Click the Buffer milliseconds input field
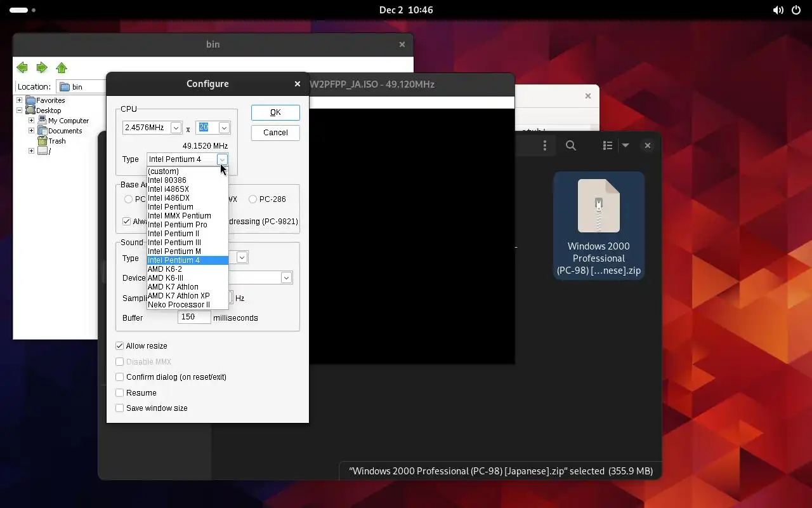This screenshot has height=508, width=812. [x=194, y=317]
